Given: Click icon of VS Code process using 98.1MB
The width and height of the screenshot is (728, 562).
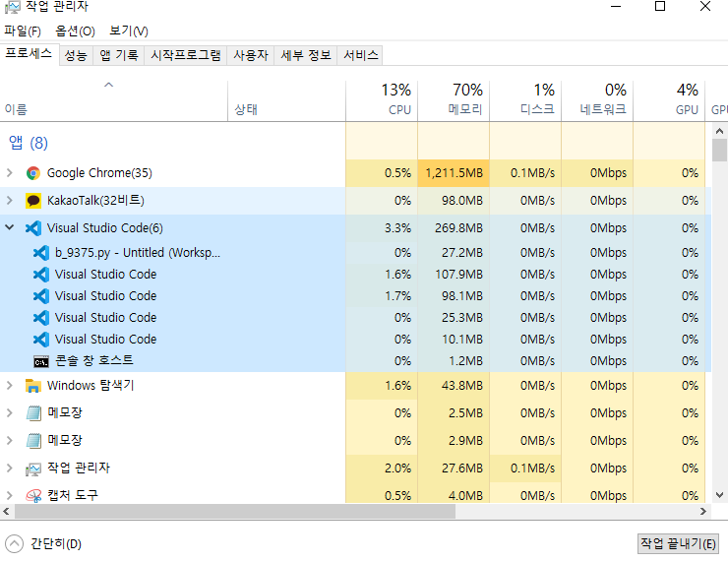Looking at the screenshot, I should tap(41, 296).
